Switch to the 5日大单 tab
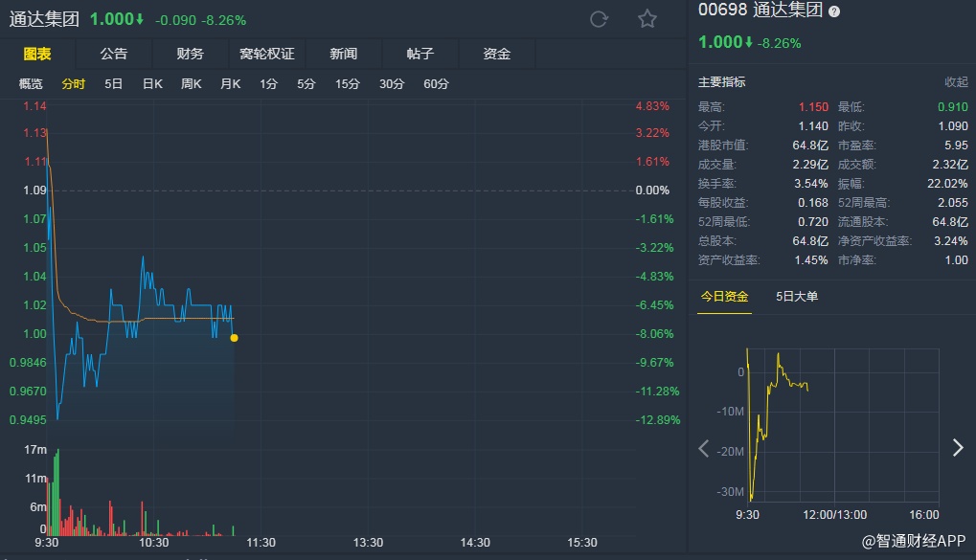Screen dimensions: 976x560 [797, 297]
